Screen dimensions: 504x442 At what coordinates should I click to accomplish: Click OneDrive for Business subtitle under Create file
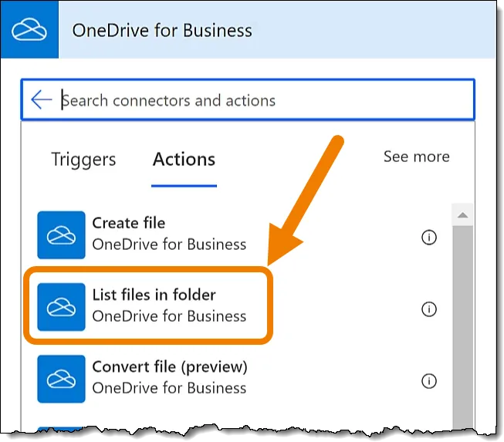coord(169,245)
